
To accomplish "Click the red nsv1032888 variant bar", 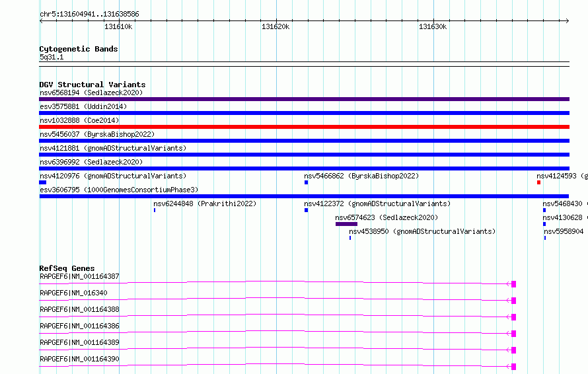I will pyautogui.click(x=304, y=127).
